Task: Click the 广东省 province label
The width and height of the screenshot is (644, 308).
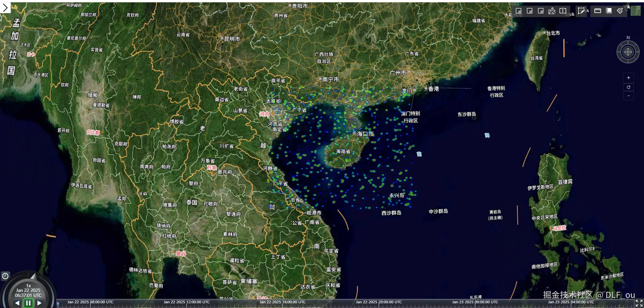Action: (412, 54)
